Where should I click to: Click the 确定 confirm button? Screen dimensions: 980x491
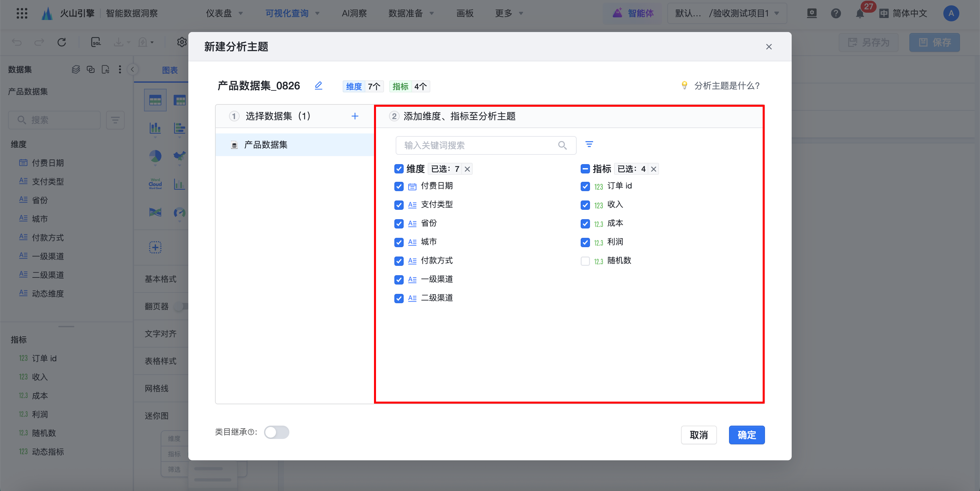(x=746, y=435)
